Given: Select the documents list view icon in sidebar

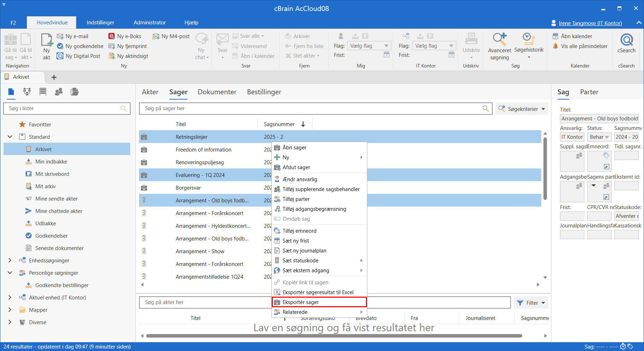Looking at the screenshot, I should coord(11,92).
